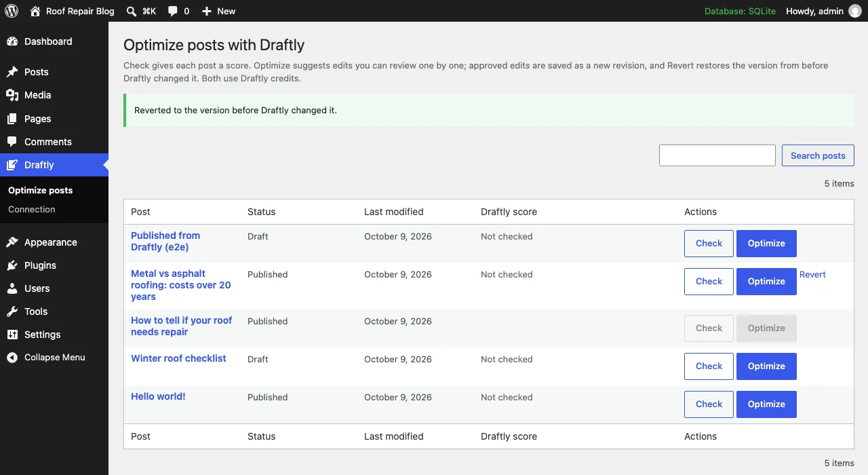The height and width of the screenshot is (475, 868).
Task: Click the Settings sliders icon
Action: 12,335
